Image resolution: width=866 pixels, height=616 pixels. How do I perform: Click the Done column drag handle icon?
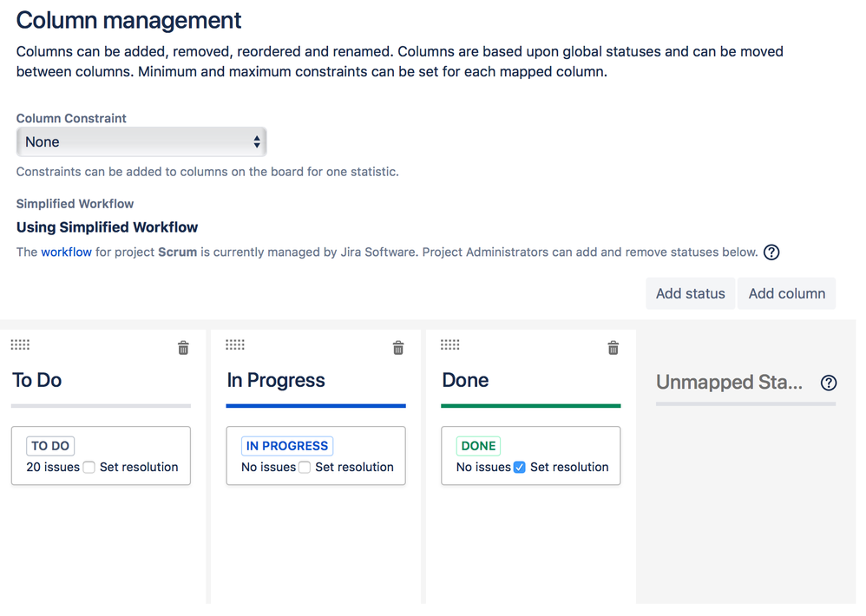[450, 345]
